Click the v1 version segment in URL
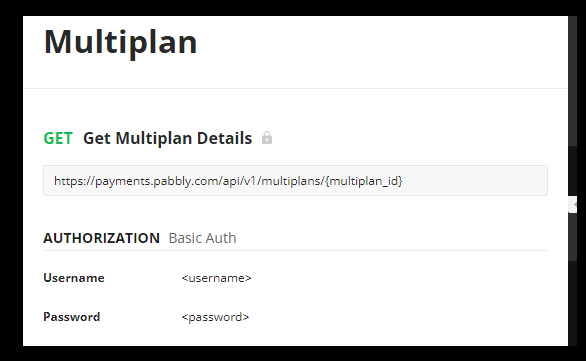Image resolution: width=586 pixels, height=361 pixels. click(250, 181)
